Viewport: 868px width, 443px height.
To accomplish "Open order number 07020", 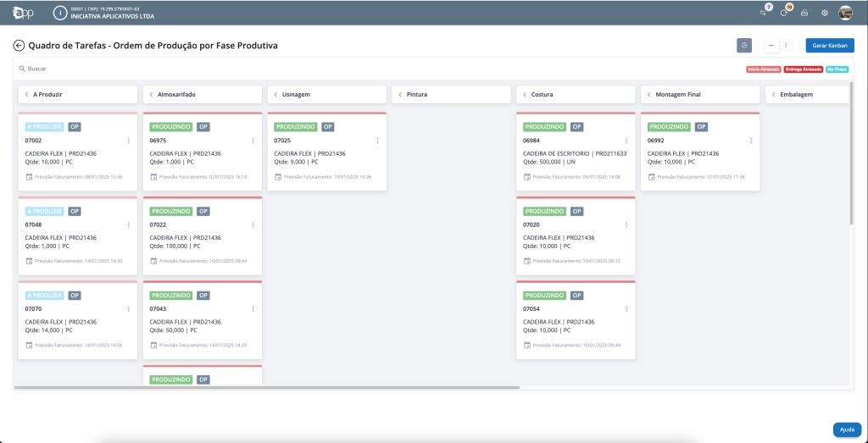I will [x=531, y=225].
